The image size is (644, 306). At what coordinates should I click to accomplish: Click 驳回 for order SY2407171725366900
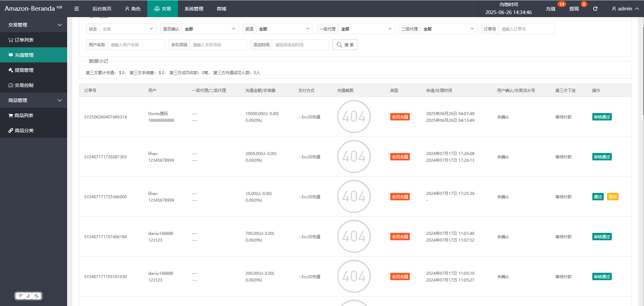click(x=612, y=197)
